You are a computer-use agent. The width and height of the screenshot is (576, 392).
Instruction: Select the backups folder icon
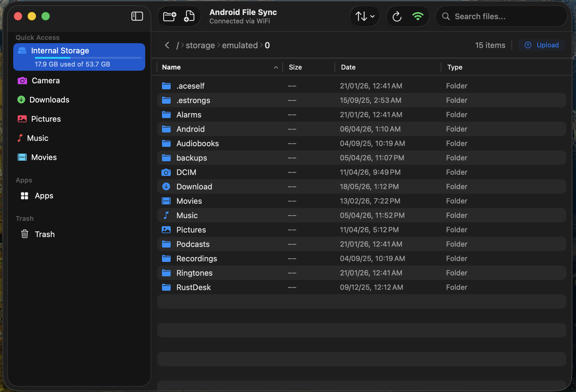pyautogui.click(x=166, y=158)
